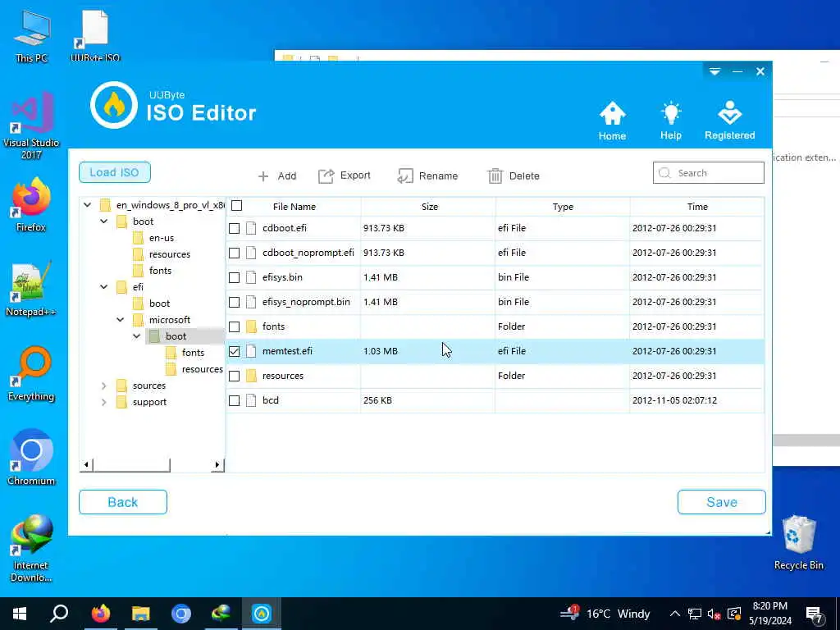The image size is (840, 630).
Task: Check the cdboot.efi checkbox
Action: [x=234, y=228]
